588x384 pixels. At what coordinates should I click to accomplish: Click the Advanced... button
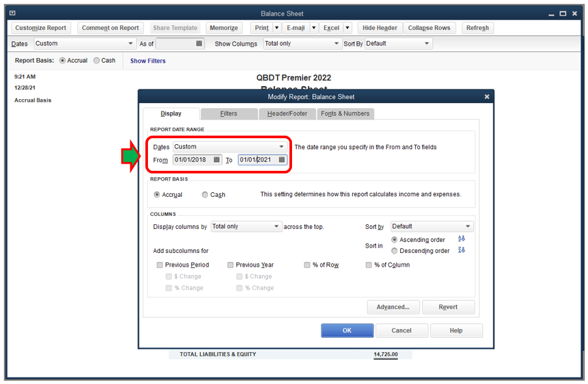(393, 307)
